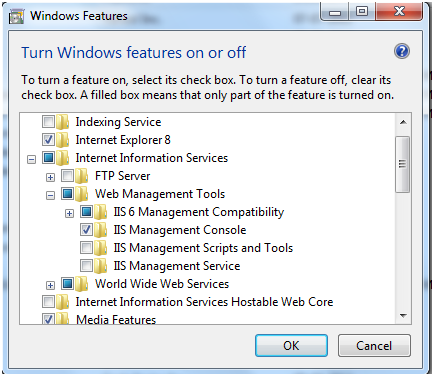Screen dimensions: 434x376
Task: Click the FTP Server folder icon
Action: tap(81, 176)
